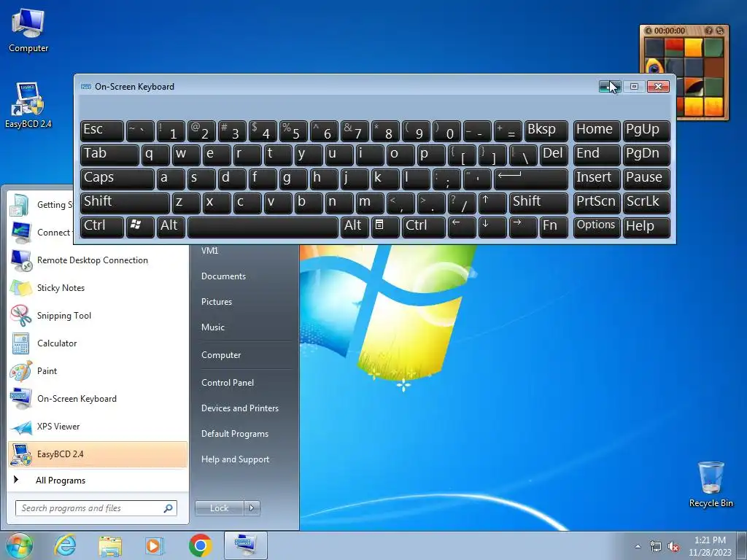Show hidden tray icons arrow
The image size is (747, 560).
pos(638,546)
